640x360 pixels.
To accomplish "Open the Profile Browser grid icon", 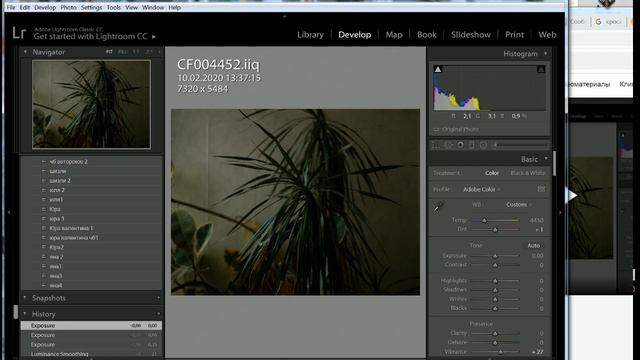I will coord(541,189).
